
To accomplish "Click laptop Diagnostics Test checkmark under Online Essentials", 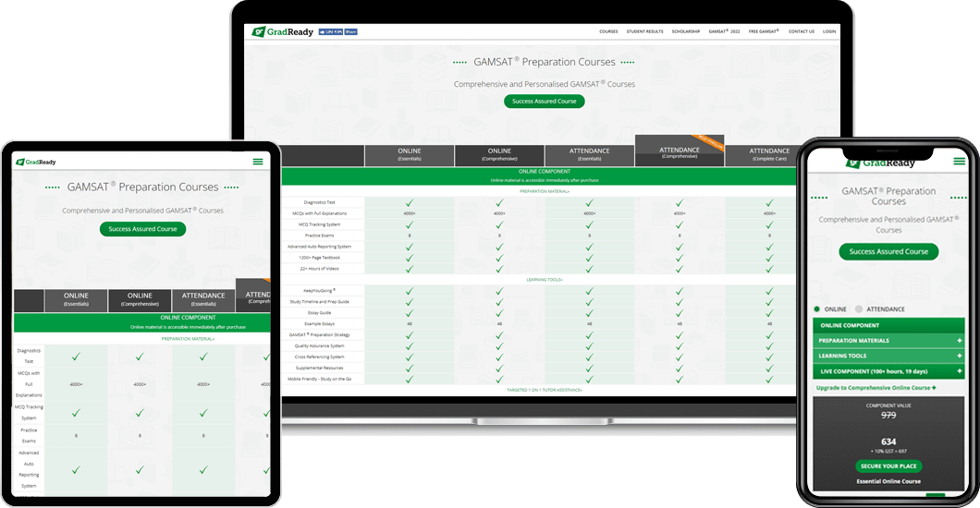I will coord(410,203).
